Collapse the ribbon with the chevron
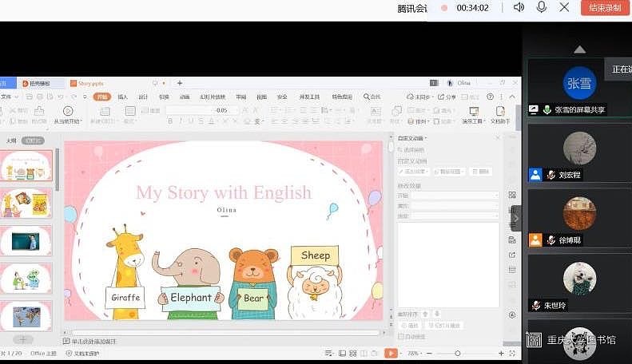This screenshot has width=632, height=364. pyautogui.click(x=512, y=97)
